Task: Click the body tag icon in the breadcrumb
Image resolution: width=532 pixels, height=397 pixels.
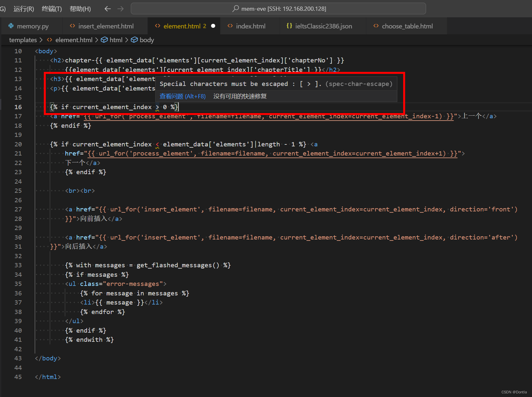Action: point(134,40)
